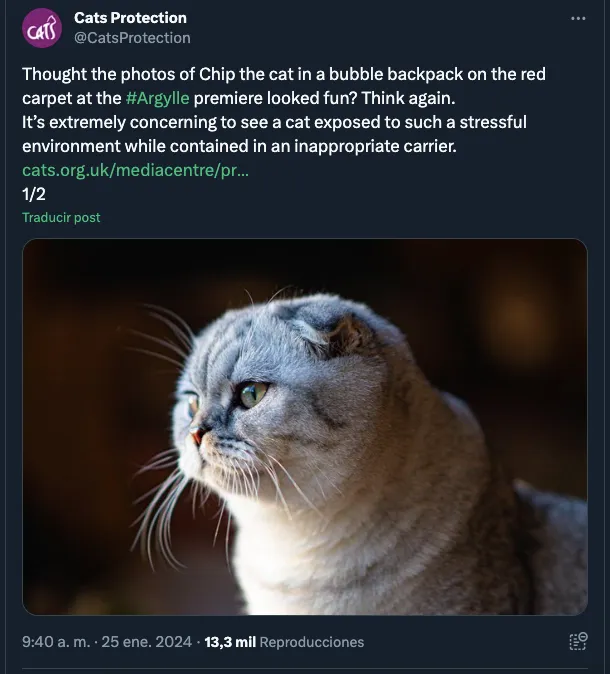The image size is (610, 674).
Task: Open the grey cat photo
Action: (x=304, y=426)
